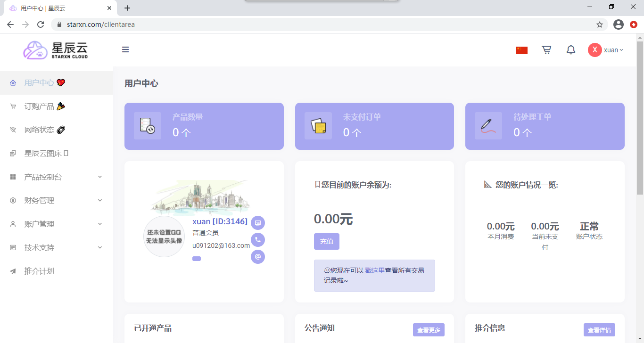Click the xuan [ID:3146] username link
Screen dimensions: 644x343
click(220, 221)
